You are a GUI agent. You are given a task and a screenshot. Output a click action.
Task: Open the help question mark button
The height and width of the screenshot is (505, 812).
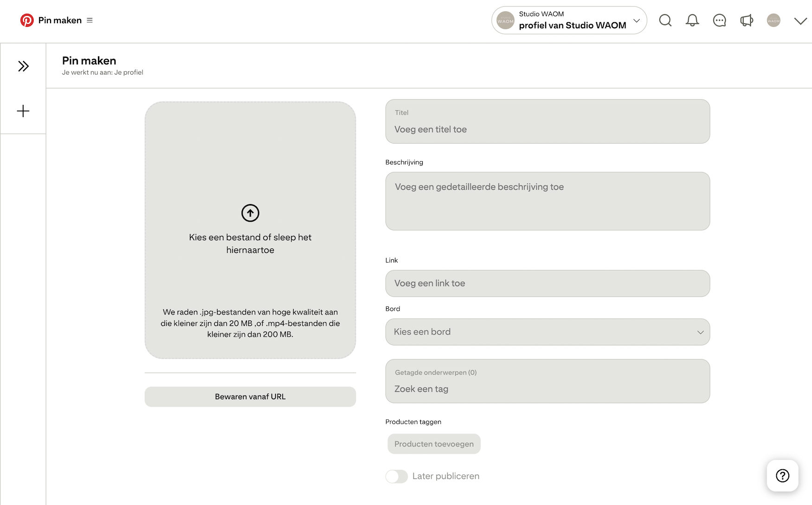click(782, 476)
